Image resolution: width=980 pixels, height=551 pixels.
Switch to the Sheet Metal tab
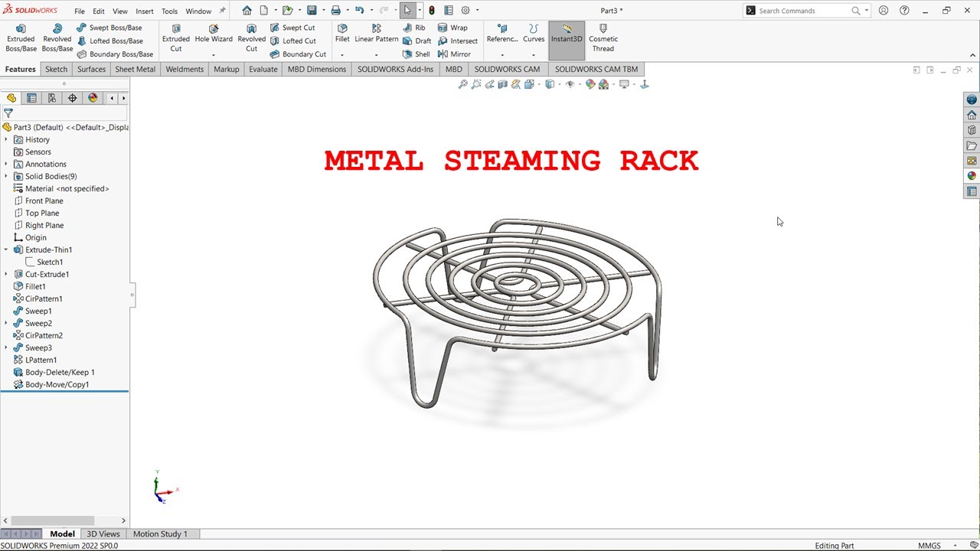135,69
